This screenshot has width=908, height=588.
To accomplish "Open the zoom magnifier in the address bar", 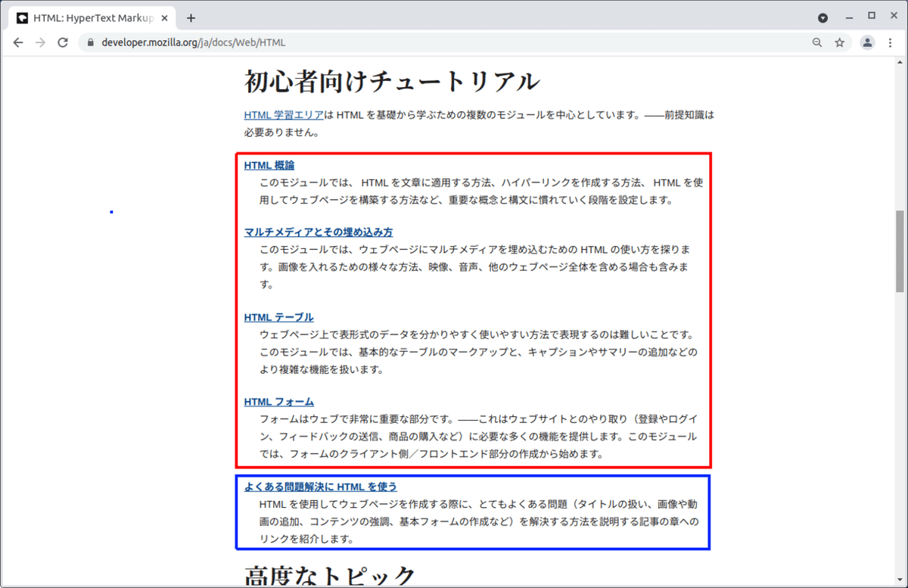I will pyautogui.click(x=816, y=43).
